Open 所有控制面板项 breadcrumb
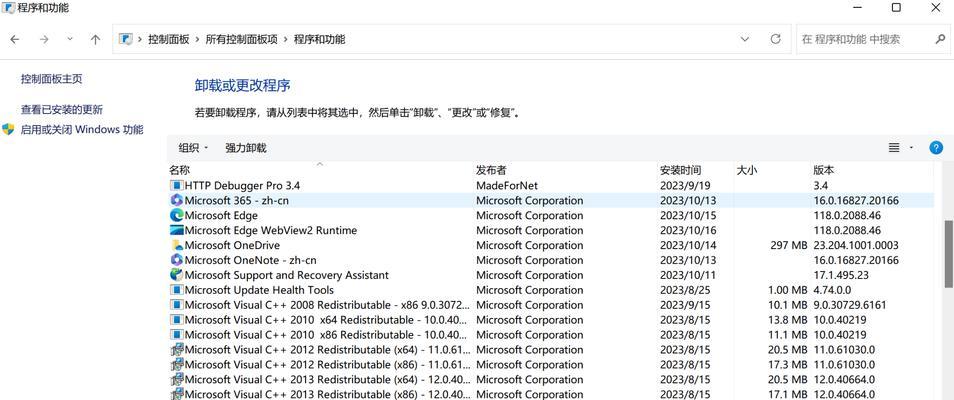This screenshot has width=954, height=400. (x=242, y=40)
